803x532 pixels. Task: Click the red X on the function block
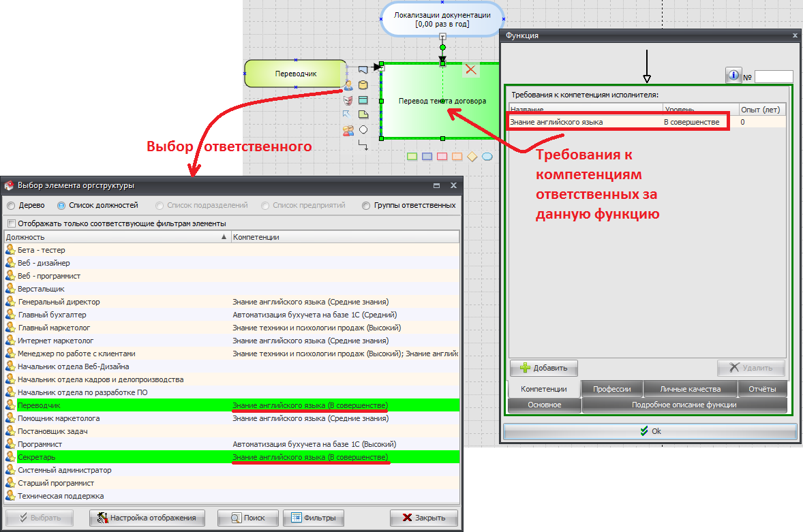[x=470, y=69]
